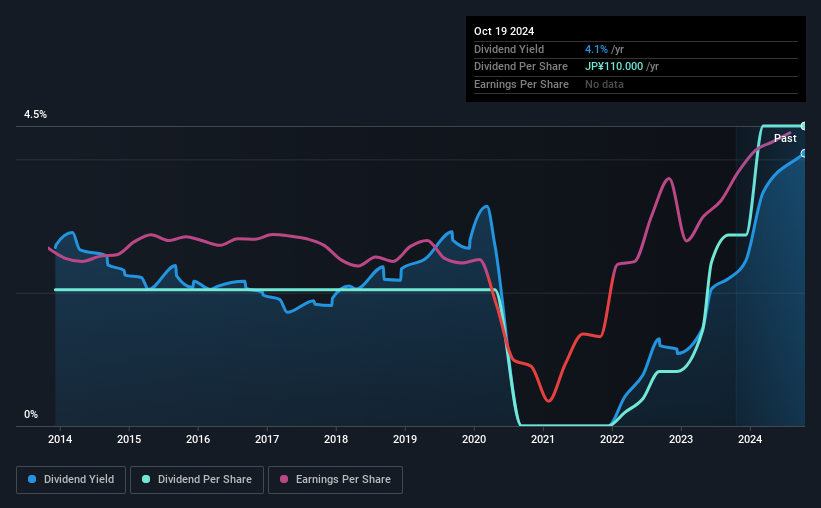The height and width of the screenshot is (508, 821).
Task: Click the Earnings Per Share No data row
Action: [x=636, y=84]
